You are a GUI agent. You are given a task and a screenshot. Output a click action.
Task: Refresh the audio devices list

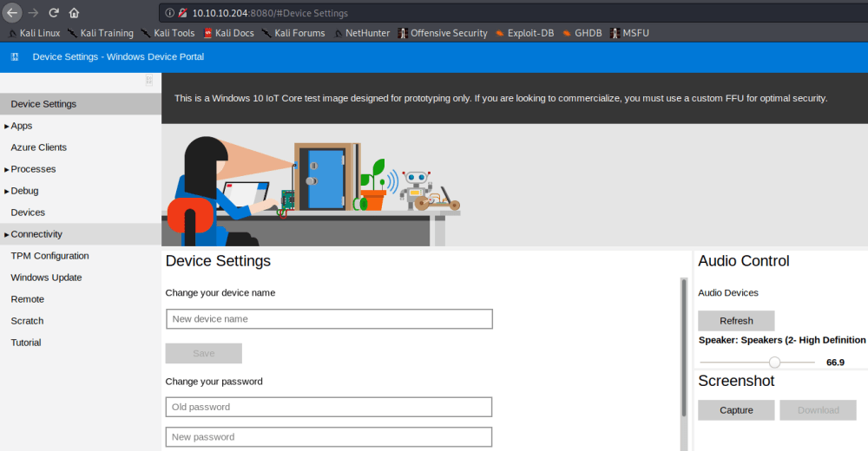tap(736, 320)
